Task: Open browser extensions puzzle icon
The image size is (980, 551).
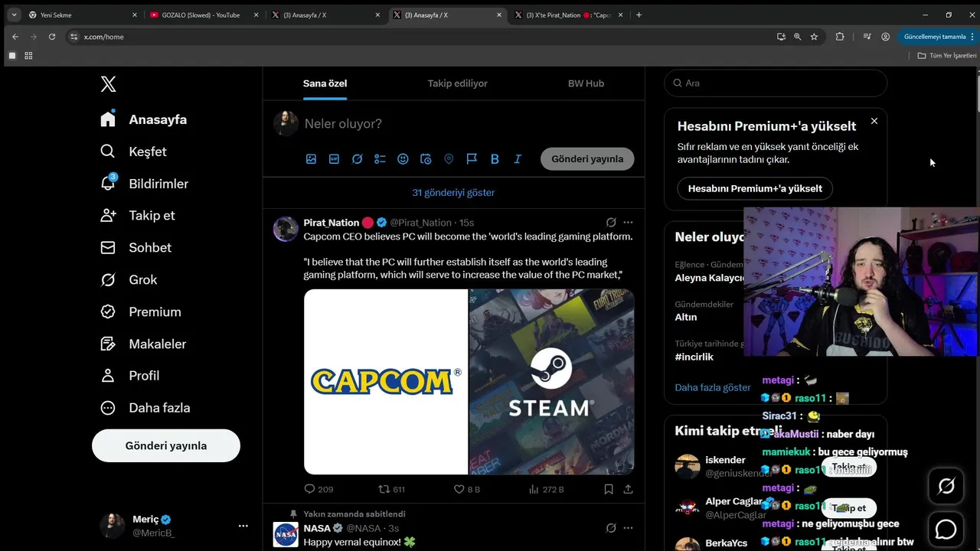Action: 840,37
